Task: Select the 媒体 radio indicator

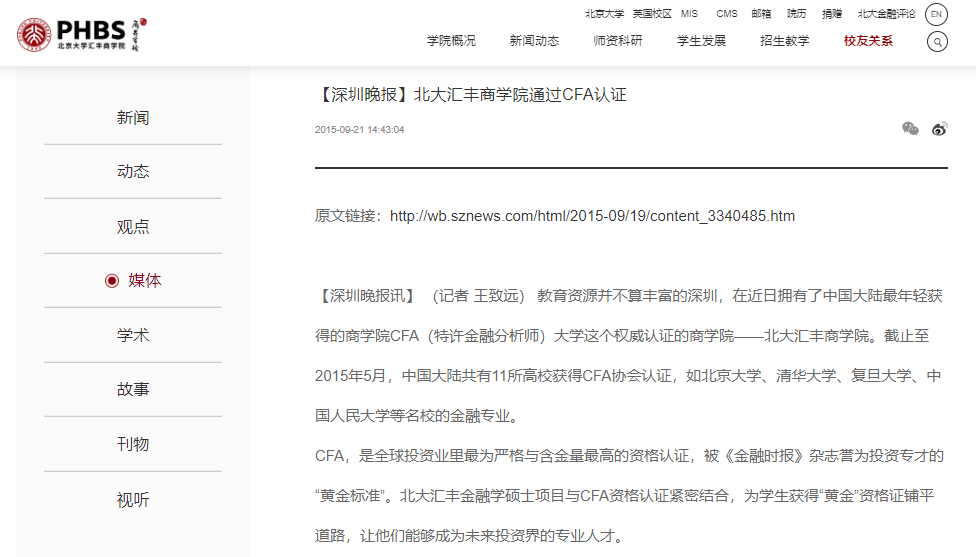Action: (x=111, y=281)
